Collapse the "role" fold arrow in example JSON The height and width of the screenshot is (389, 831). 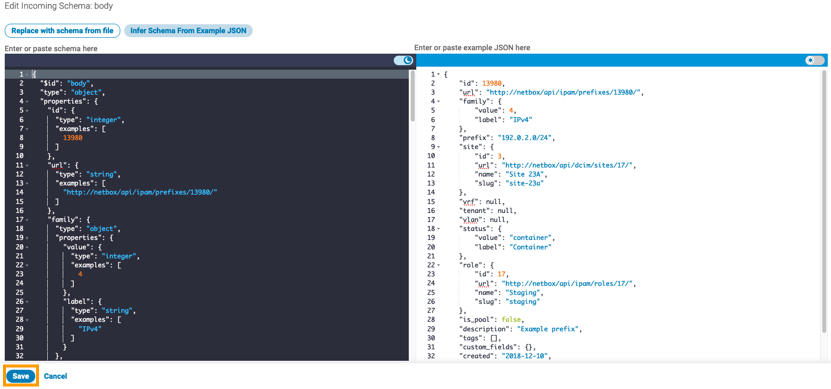pos(439,265)
